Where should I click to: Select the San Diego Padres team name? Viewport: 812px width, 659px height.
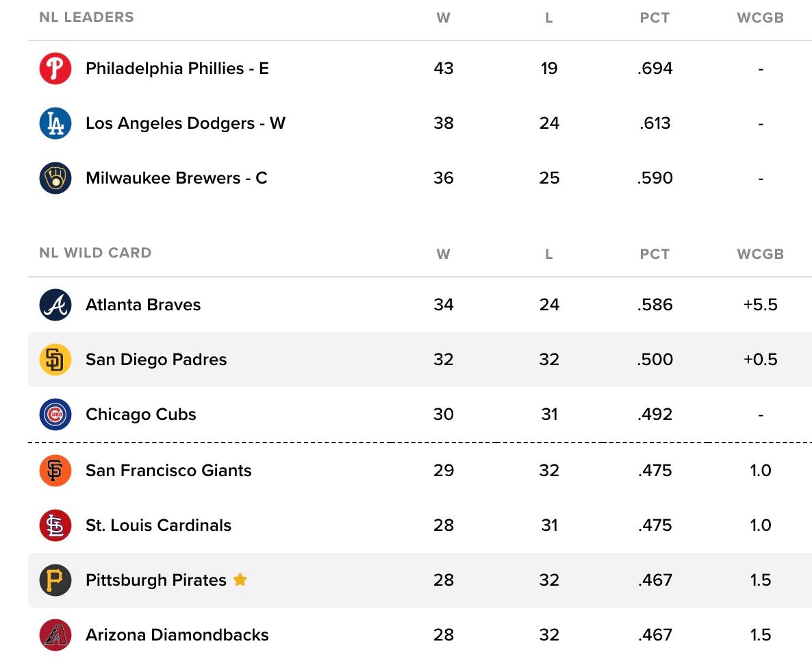pos(156,360)
